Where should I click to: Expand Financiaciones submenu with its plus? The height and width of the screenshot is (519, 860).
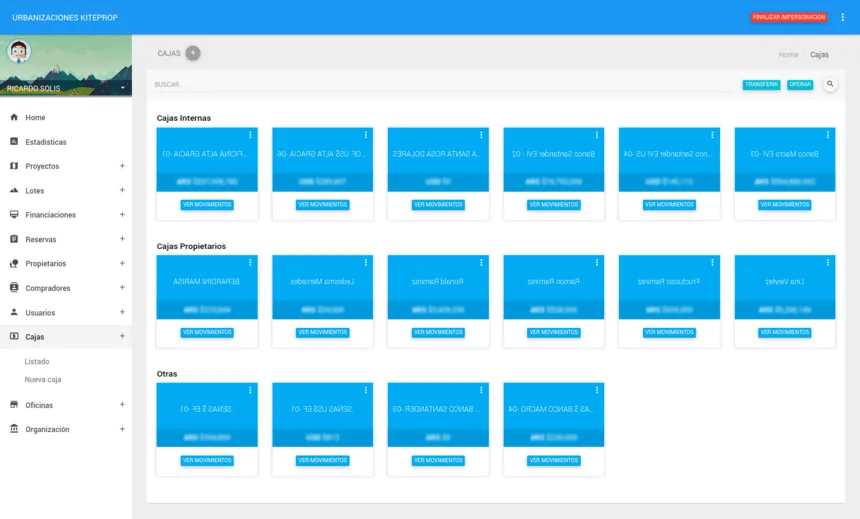pos(122,215)
